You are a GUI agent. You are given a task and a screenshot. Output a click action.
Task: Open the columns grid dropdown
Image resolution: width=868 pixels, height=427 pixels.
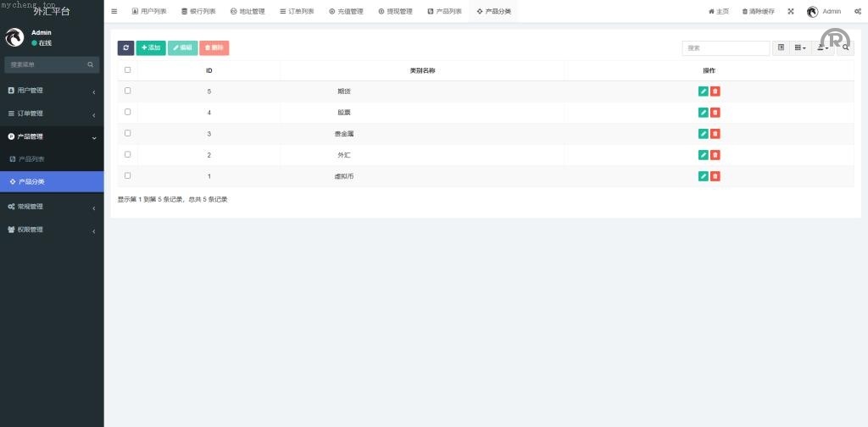click(800, 48)
